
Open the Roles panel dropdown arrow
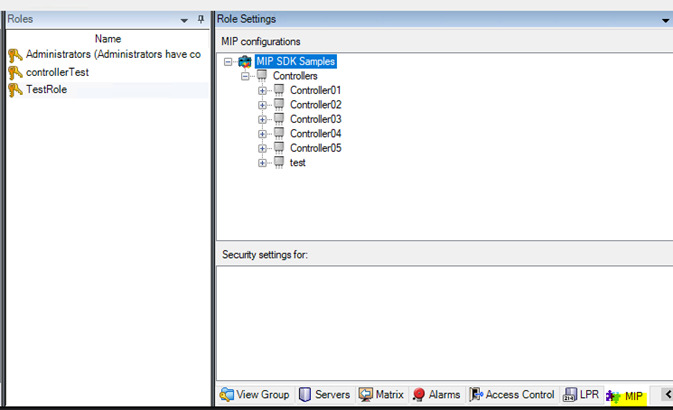tap(184, 19)
